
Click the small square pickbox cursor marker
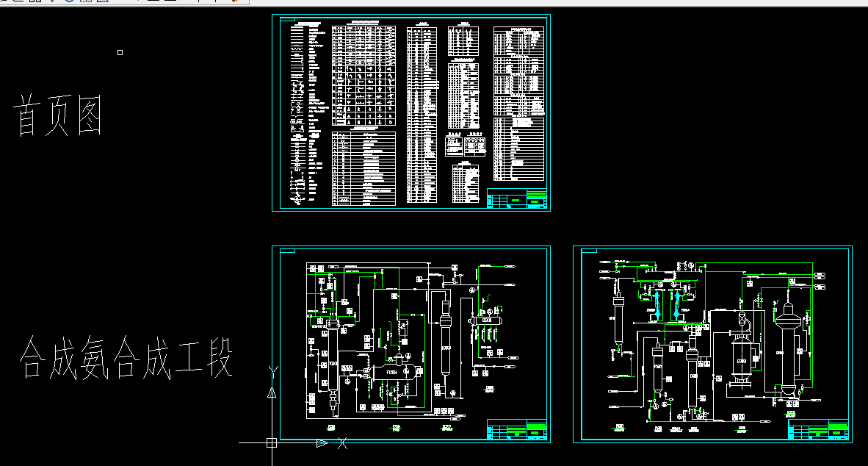[x=120, y=53]
